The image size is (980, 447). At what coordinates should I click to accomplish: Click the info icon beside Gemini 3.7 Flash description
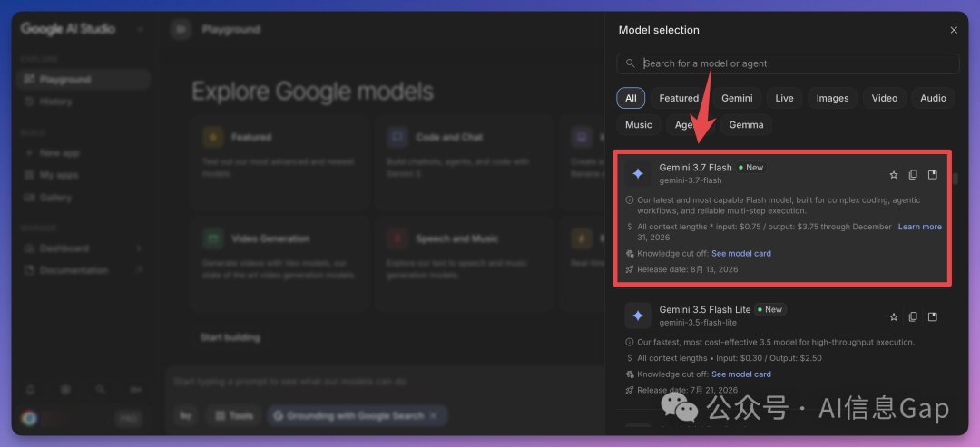click(630, 200)
